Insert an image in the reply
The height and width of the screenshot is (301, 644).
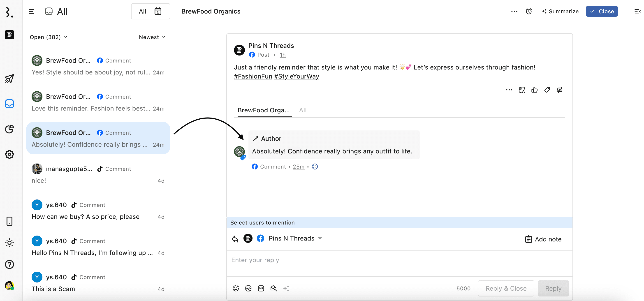pyautogui.click(x=248, y=288)
